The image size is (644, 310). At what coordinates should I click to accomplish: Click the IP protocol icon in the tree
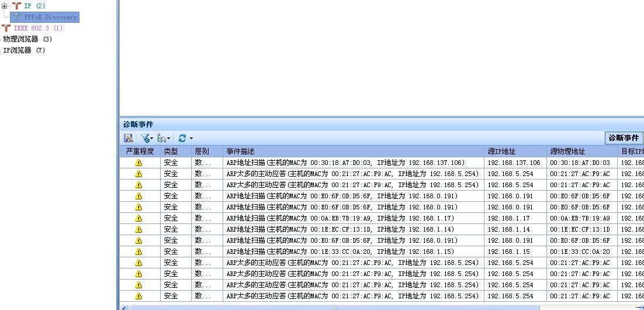[16, 6]
